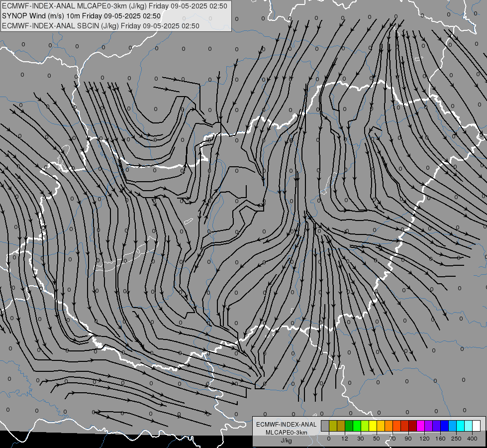
Task: Click the pure blue legend swatch
Action: pos(445,426)
